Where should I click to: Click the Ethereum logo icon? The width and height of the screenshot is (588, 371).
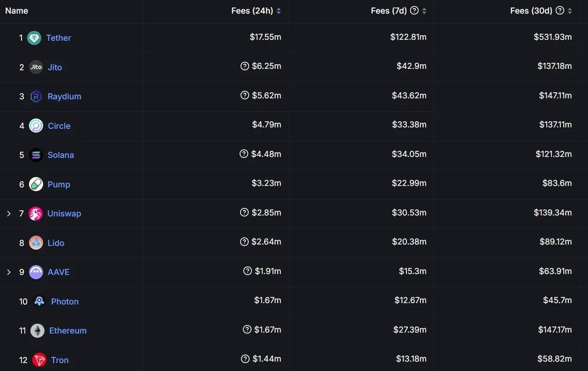point(37,331)
